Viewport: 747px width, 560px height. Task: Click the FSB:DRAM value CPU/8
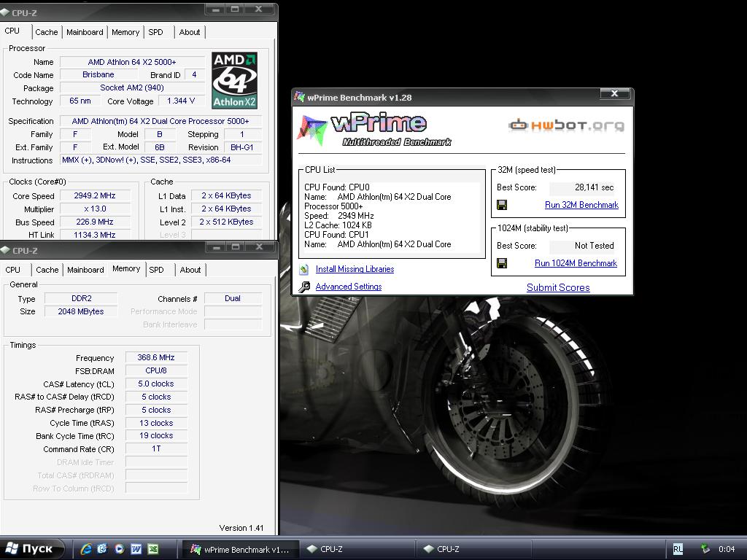point(156,370)
